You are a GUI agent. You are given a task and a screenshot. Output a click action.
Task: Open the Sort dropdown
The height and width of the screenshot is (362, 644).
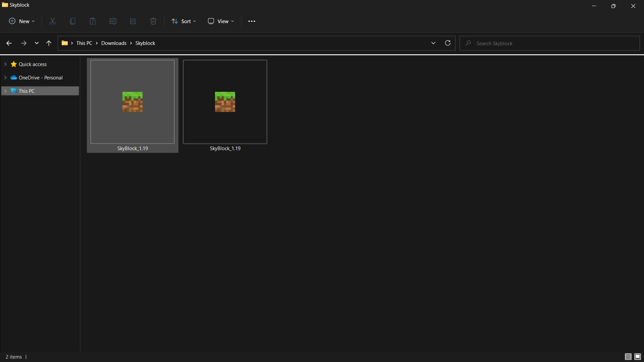click(183, 21)
